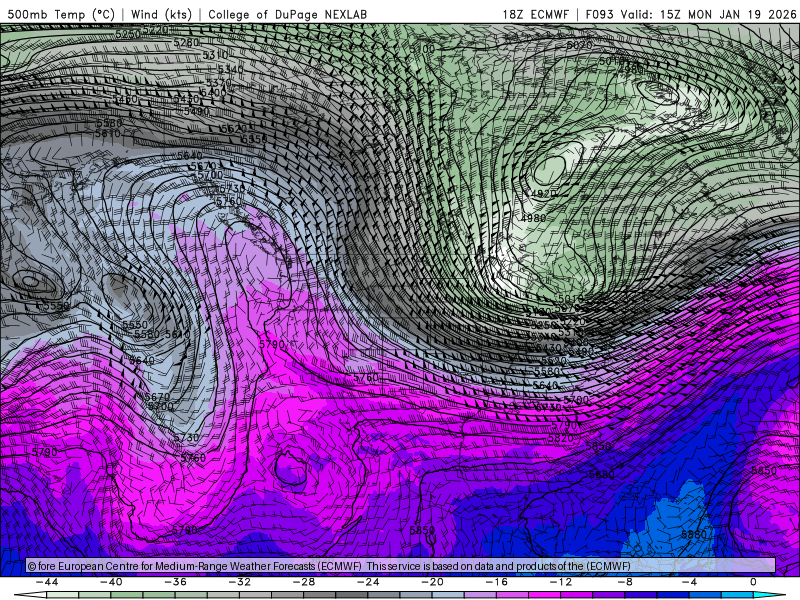Click the "-44" color scale label
Image resolution: width=800 pixels, height=600 pixels.
(47, 582)
